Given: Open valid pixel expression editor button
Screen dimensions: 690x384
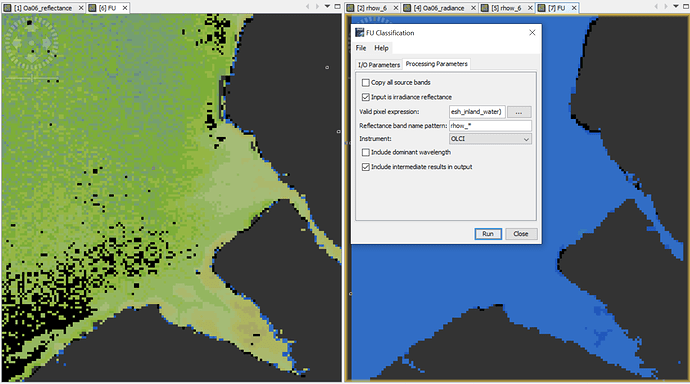Looking at the screenshot, I should click(x=519, y=112).
